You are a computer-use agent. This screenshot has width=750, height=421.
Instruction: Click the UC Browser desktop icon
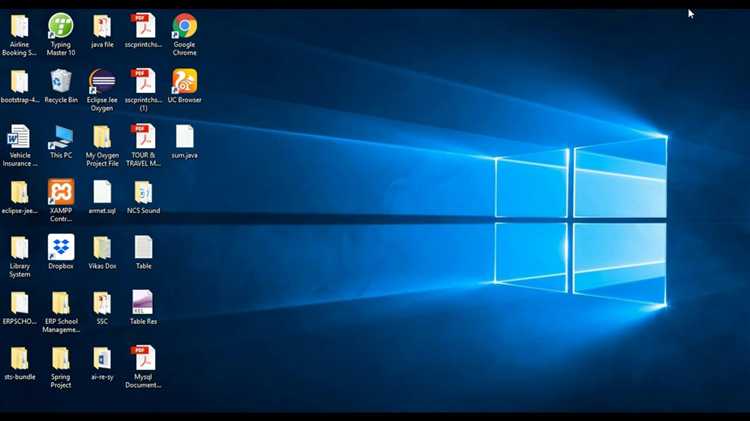tap(185, 86)
